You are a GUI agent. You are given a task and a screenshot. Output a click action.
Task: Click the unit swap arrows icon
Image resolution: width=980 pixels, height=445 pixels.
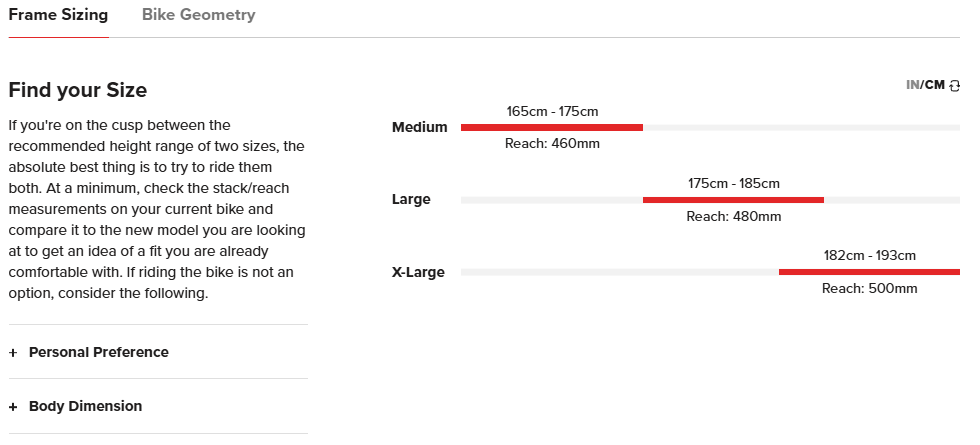coord(954,86)
